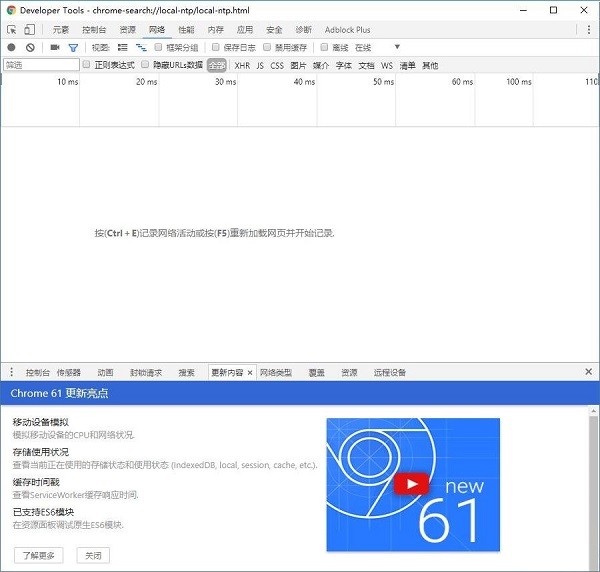Open the 诊断 tab
600x572 pixels.
tap(303, 30)
